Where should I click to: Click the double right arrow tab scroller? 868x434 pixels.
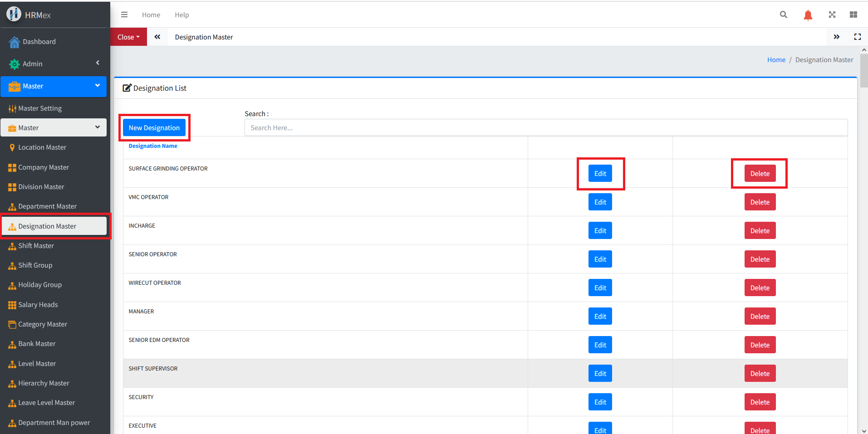tap(836, 37)
